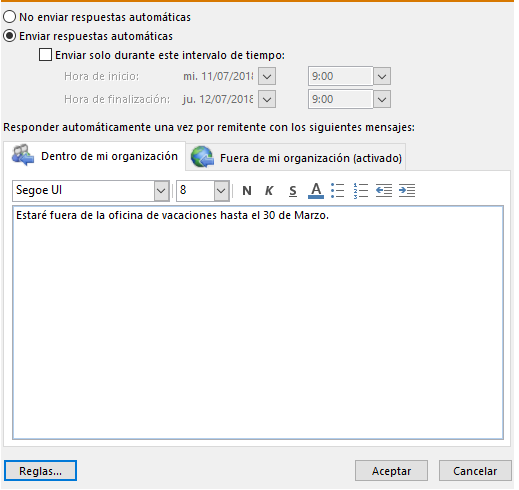Insert a bulleted list
The height and width of the screenshot is (490, 519).
[338, 191]
